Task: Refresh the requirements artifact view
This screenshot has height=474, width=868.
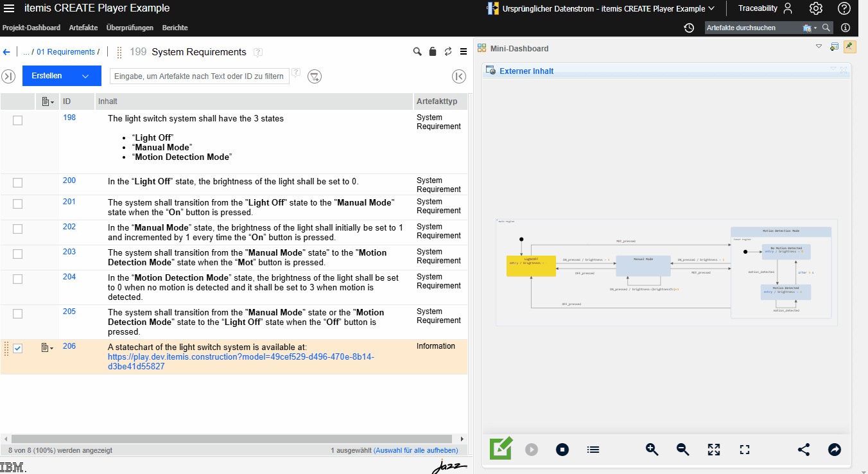Action: pyautogui.click(x=447, y=51)
